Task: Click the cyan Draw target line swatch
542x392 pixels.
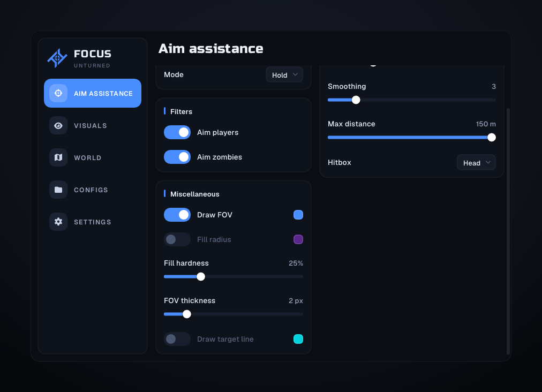Action: click(x=298, y=339)
